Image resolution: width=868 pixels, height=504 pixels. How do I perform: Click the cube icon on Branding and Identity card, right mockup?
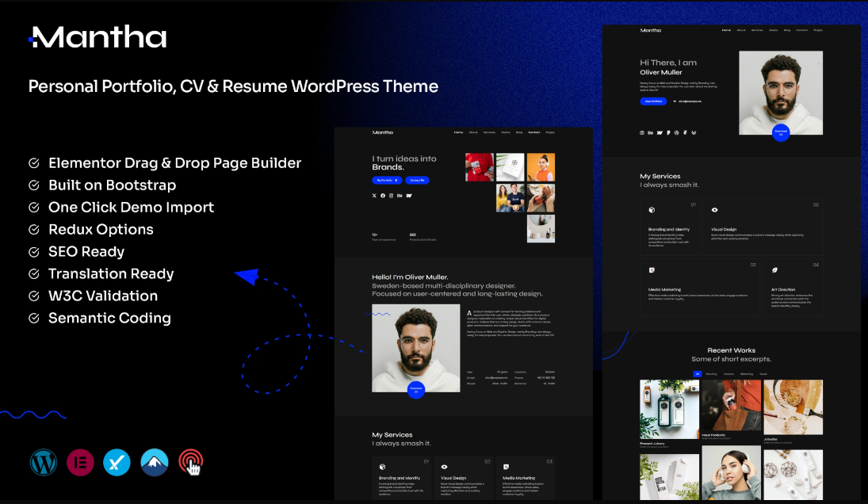coord(652,210)
